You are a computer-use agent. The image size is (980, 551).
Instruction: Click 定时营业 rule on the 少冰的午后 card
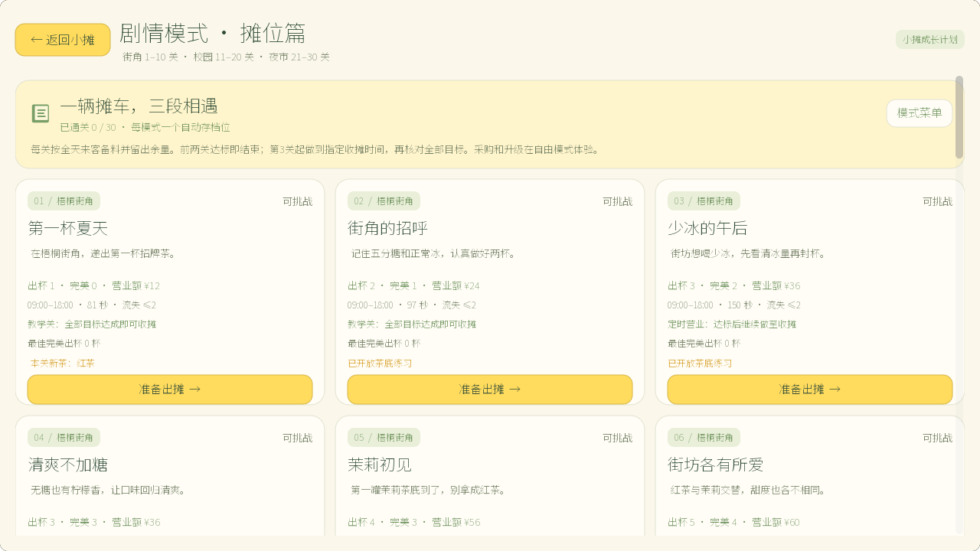(732, 324)
